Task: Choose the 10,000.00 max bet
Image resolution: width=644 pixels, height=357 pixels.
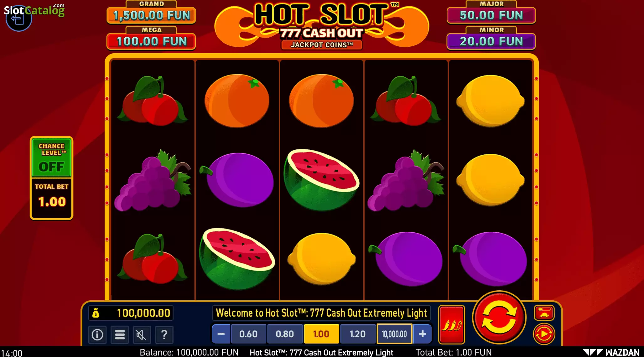Action: 394,334
